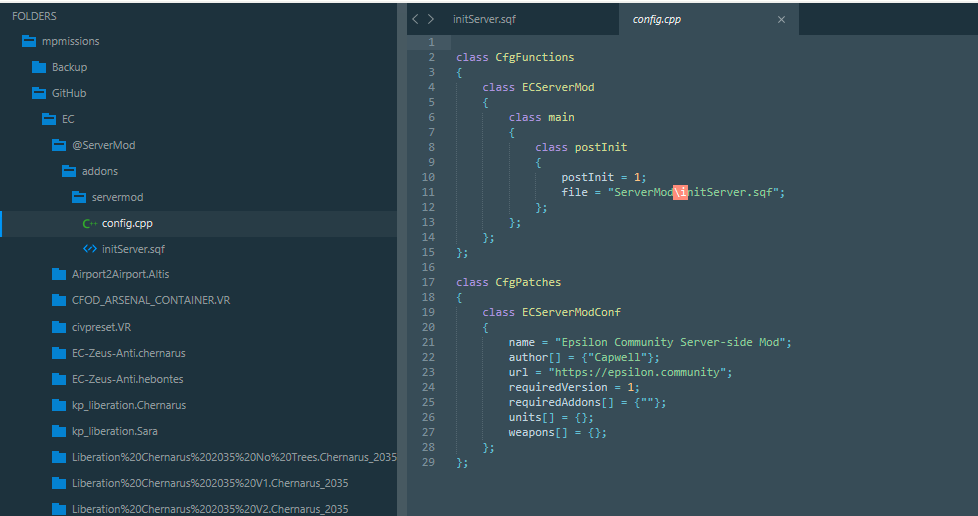Click the civpreset.VR folder icon

point(59,327)
